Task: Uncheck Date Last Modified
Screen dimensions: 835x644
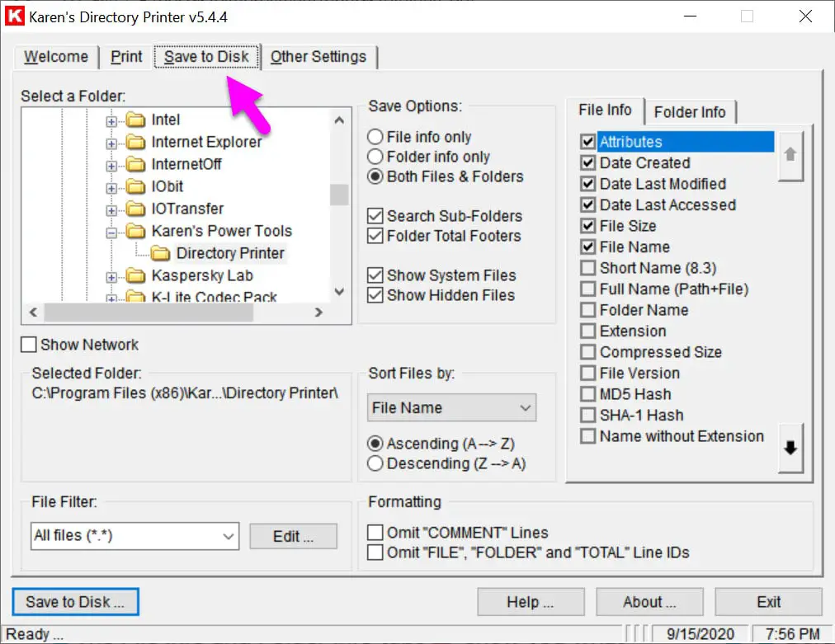Action: point(588,184)
